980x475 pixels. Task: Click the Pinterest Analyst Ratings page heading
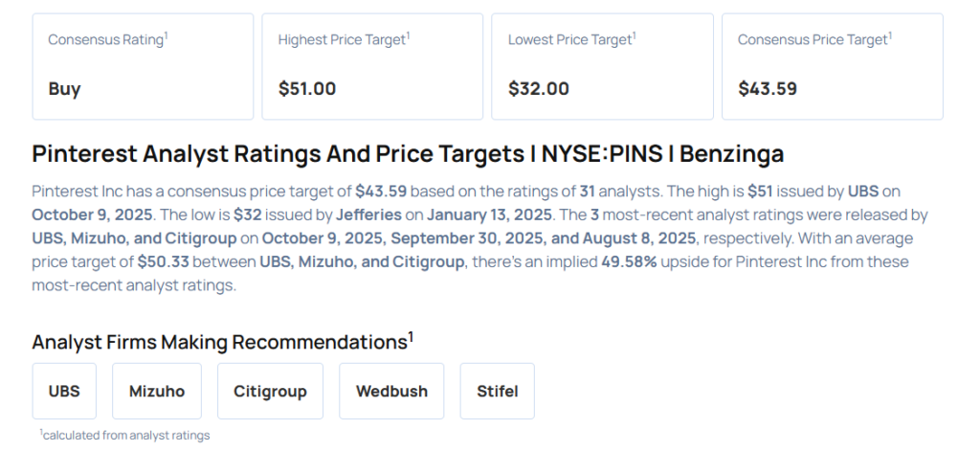[408, 153]
